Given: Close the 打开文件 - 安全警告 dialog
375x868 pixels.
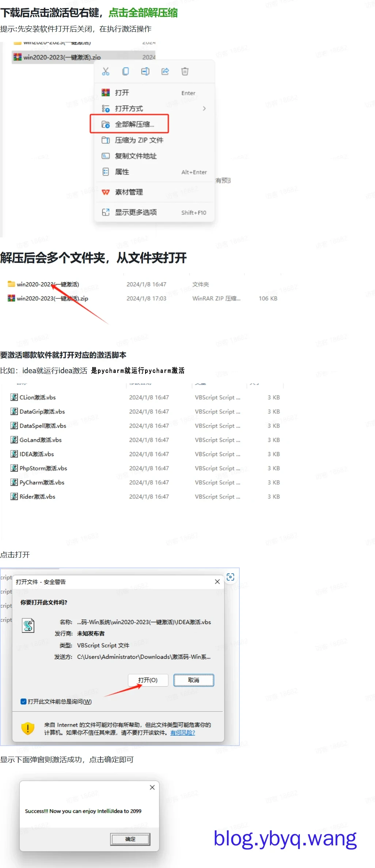Looking at the screenshot, I should (217, 582).
